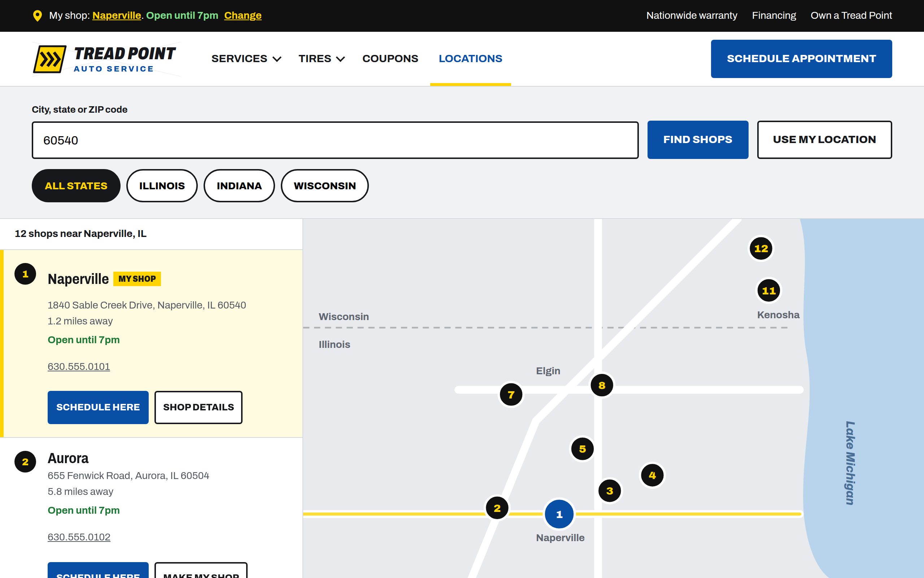Click Schedule Here for Aurora shop
Image resolution: width=924 pixels, height=578 pixels.
click(x=98, y=570)
